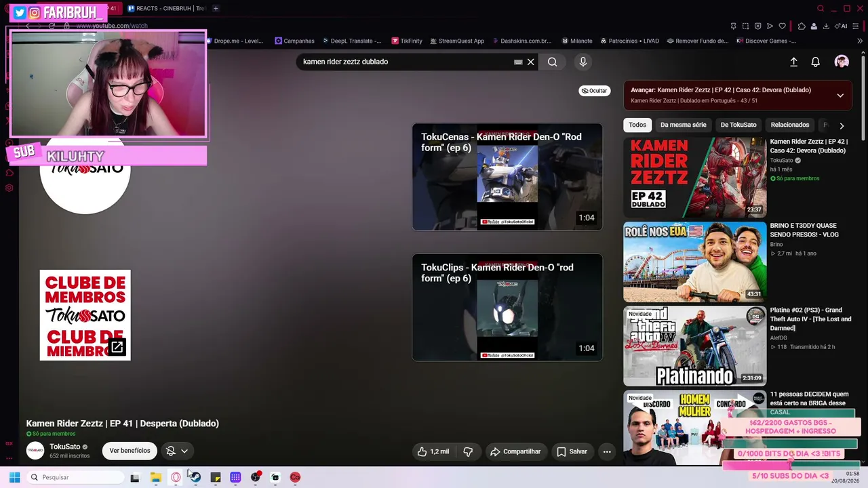Open ROLÊ NOS EUA vlog thumbnail
868x488 pixels.
[695, 262]
